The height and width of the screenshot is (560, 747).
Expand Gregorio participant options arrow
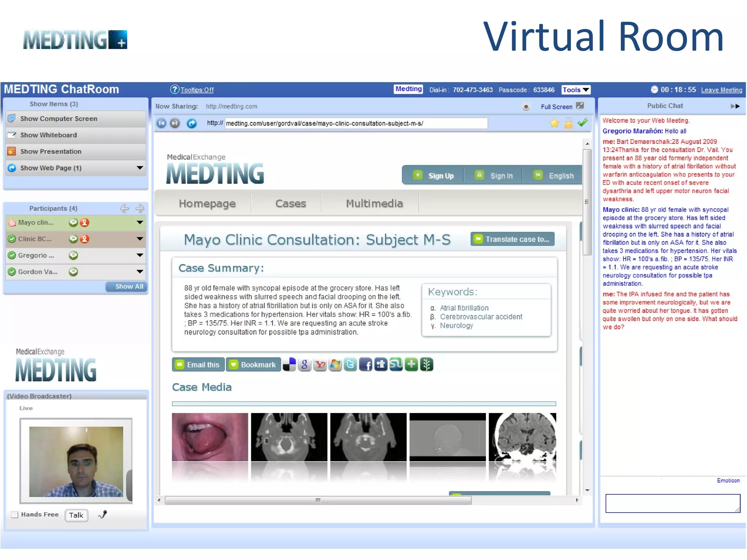point(140,255)
